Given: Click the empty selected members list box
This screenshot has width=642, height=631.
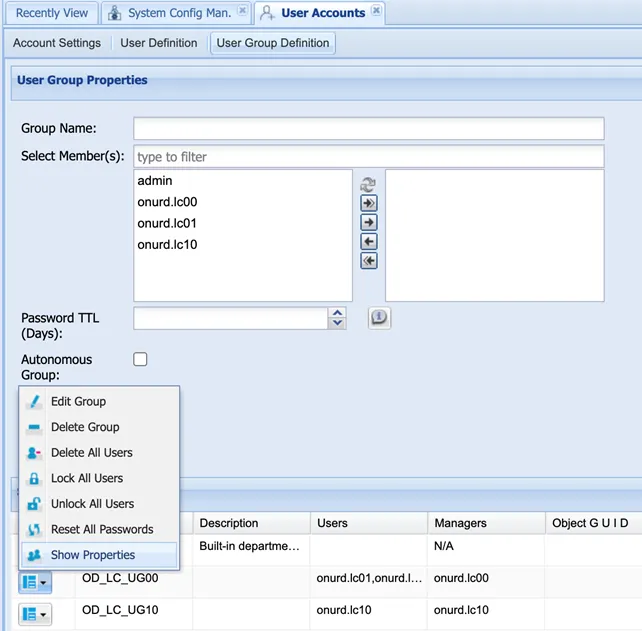Looking at the screenshot, I should point(495,235).
